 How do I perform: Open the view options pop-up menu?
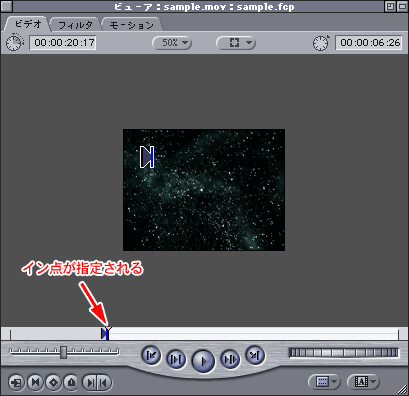click(x=236, y=43)
